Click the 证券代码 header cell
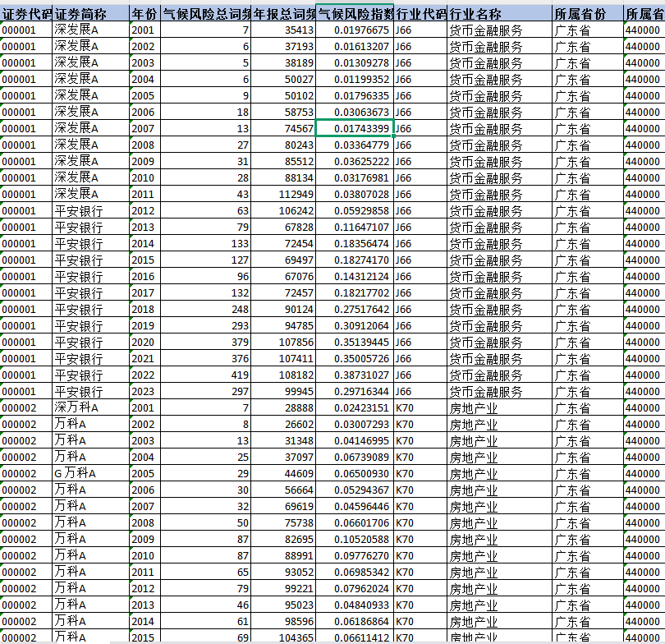The width and height of the screenshot is (665, 644). coord(26,13)
